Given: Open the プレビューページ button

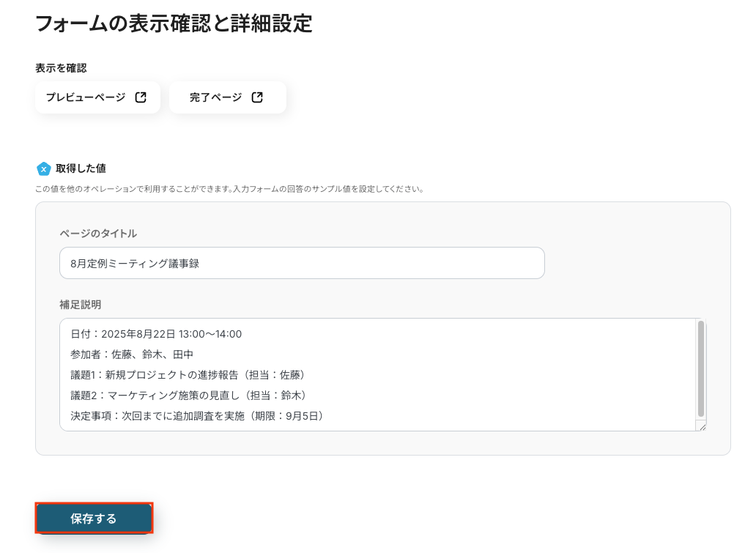Looking at the screenshot, I should tap(97, 97).
